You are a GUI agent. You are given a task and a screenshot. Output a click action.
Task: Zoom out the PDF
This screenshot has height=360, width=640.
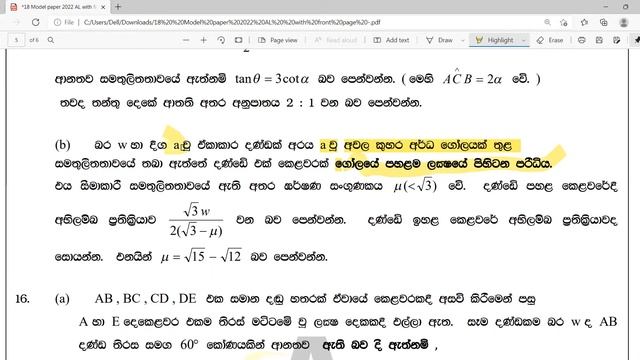click(186, 40)
